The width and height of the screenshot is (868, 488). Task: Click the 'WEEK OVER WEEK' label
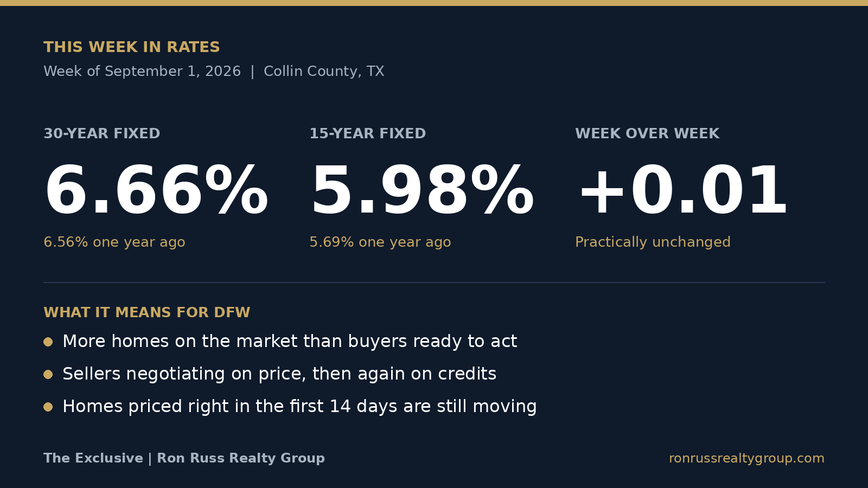coord(647,134)
